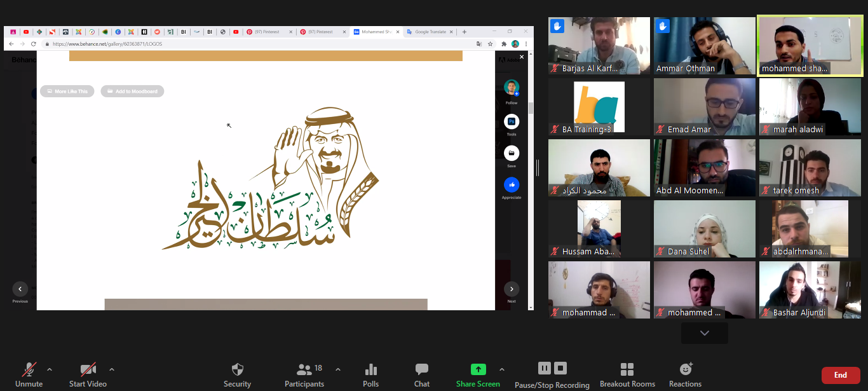
Task: Open the Participants panel
Action: [x=304, y=370]
